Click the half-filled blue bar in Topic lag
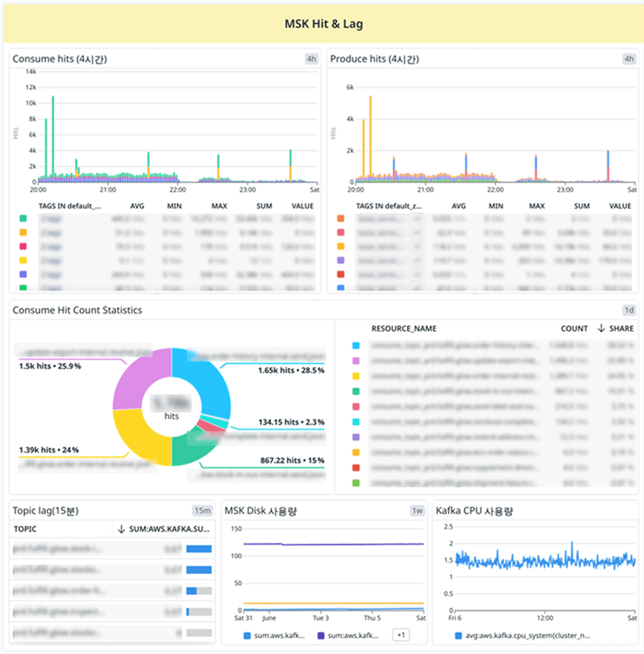This screenshot has height=654, width=644. pos(199,591)
